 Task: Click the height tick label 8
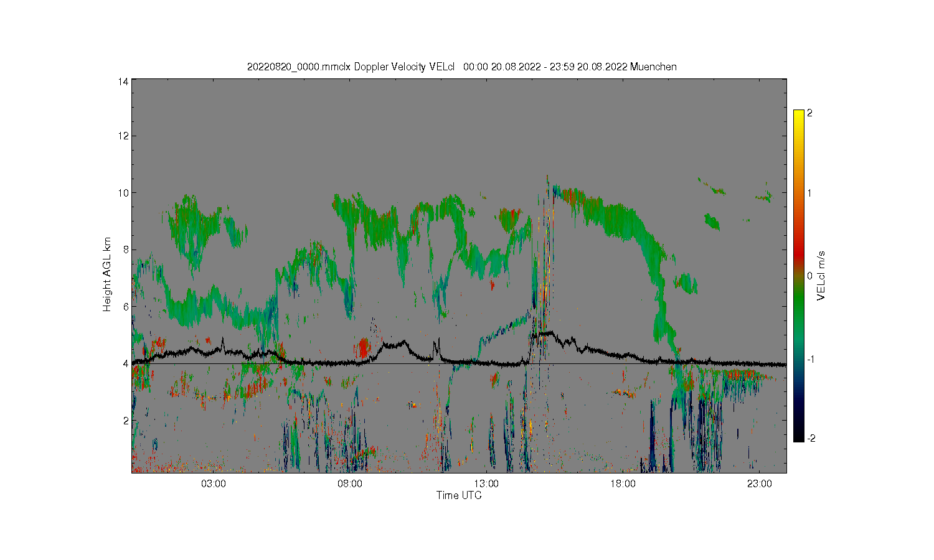[x=126, y=250]
